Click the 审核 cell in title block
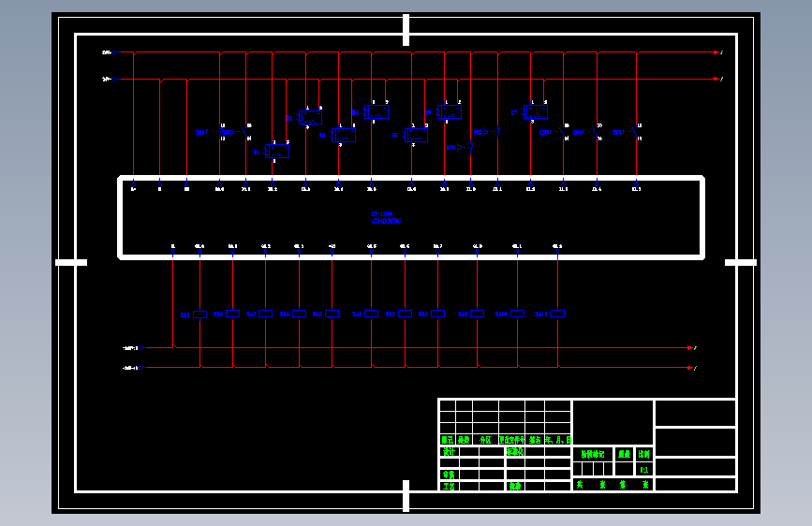The image size is (812, 526). click(449, 475)
